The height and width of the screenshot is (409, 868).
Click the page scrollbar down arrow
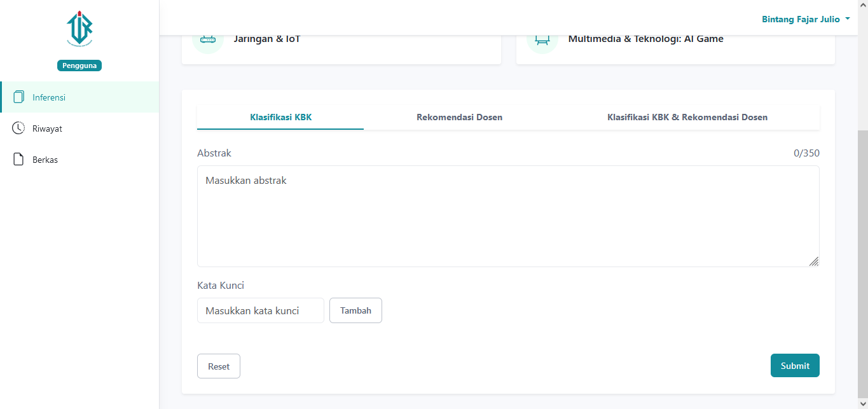863,404
